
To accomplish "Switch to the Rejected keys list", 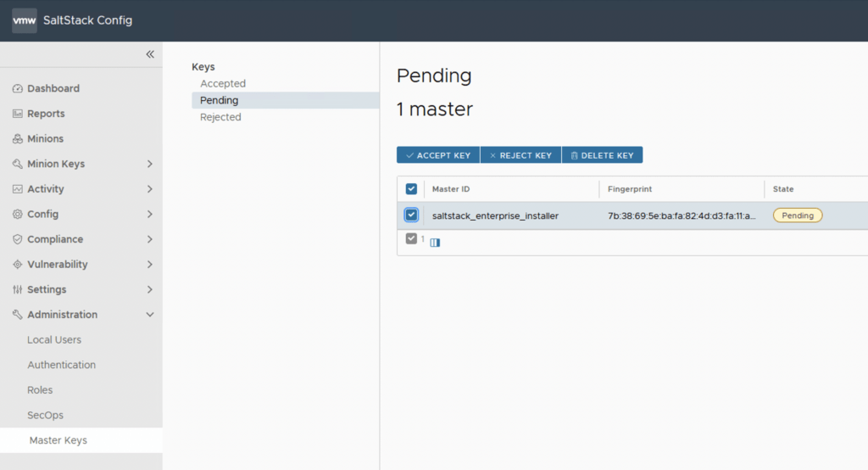I will [x=220, y=117].
